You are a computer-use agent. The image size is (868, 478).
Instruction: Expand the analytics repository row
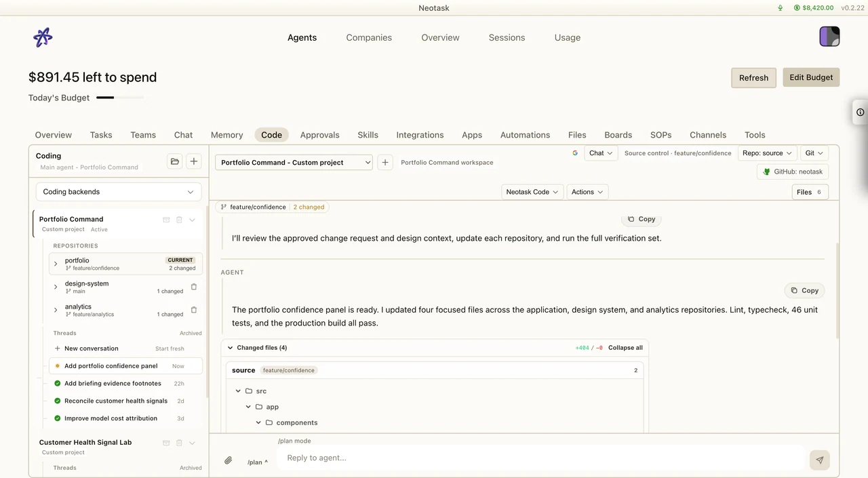56,310
